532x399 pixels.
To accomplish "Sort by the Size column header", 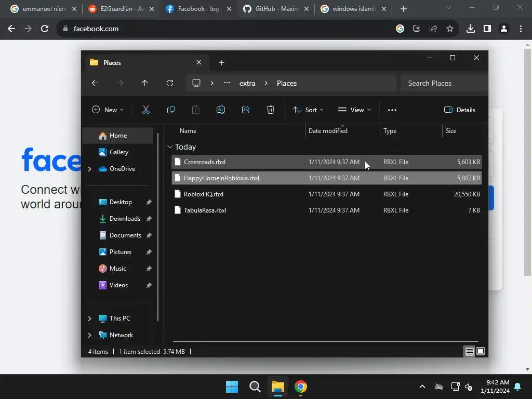I will 451,131.
